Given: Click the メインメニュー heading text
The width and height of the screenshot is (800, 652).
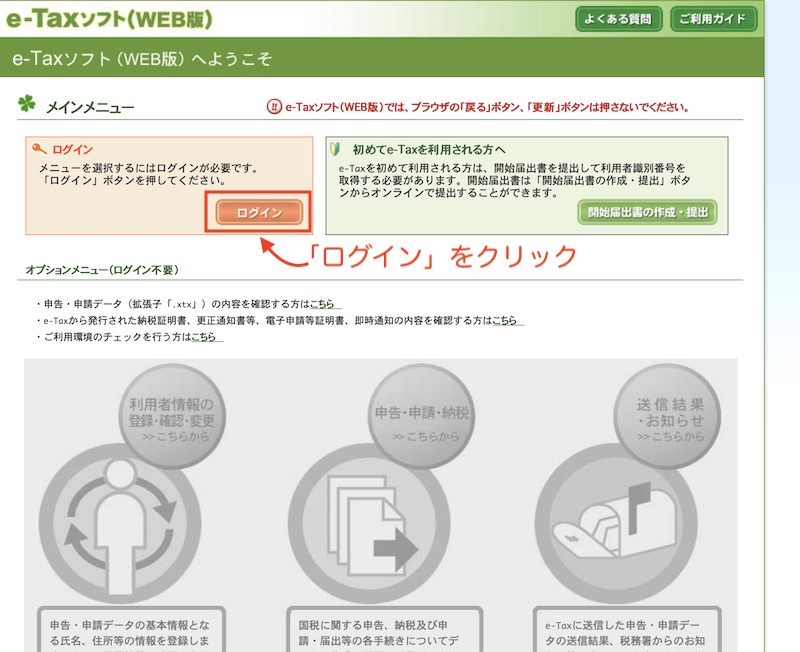Looking at the screenshot, I should coord(90,108).
